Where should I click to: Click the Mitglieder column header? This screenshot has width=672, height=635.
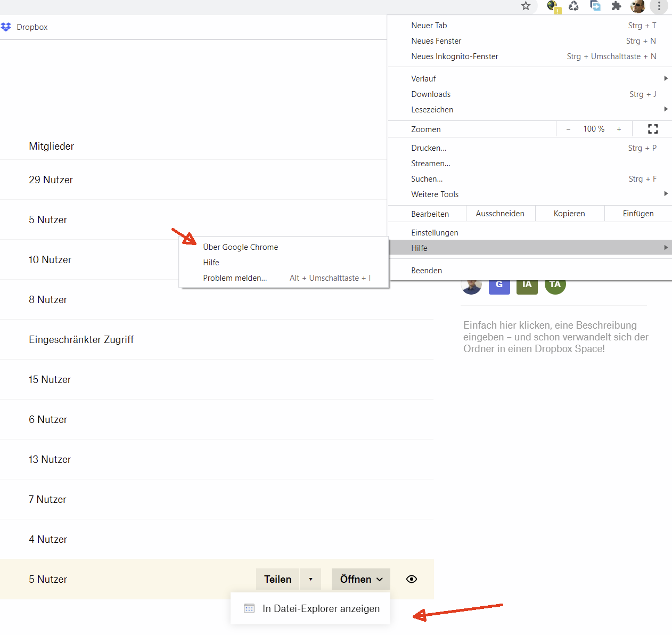51,146
